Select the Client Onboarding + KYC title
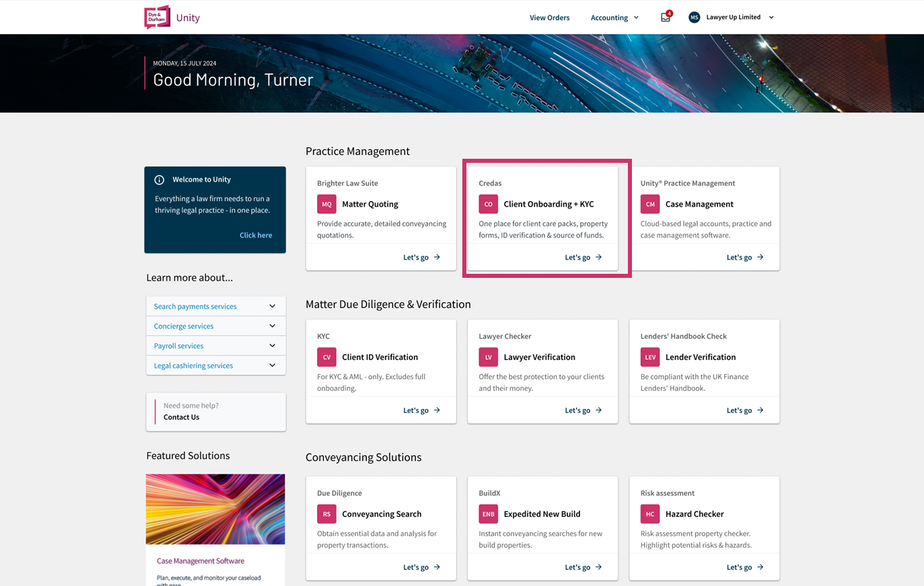924x586 pixels. coord(548,204)
